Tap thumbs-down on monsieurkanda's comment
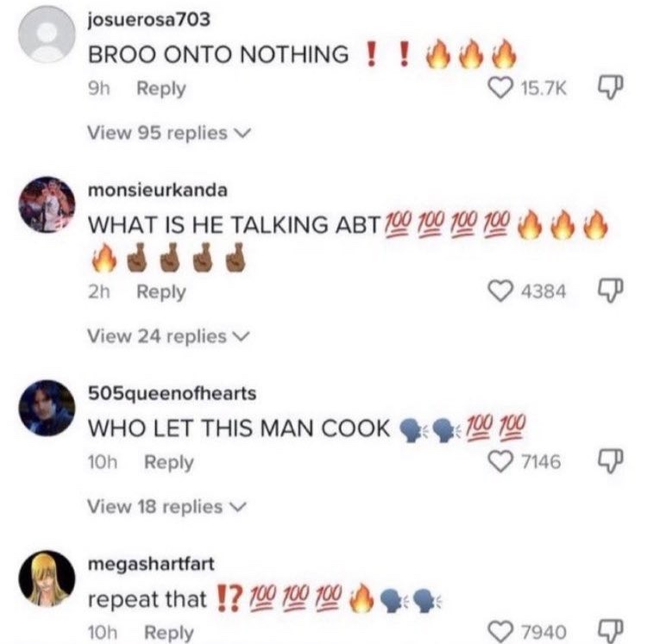 pos(610,291)
